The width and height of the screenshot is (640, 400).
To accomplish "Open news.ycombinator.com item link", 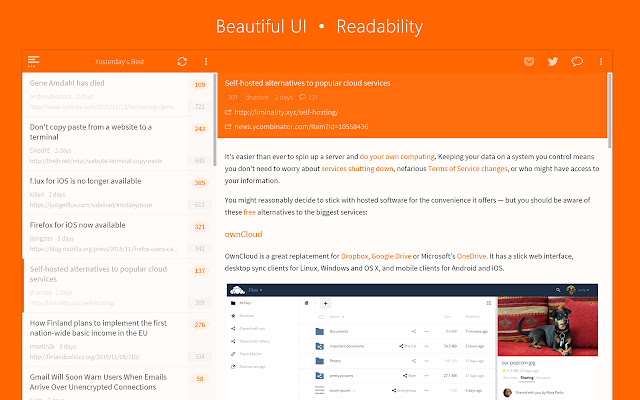I will (301, 127).
